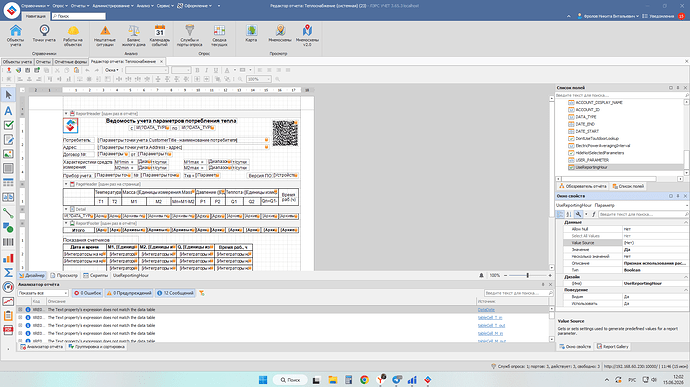Select the PDF content tool in toolbox
Screen dimensions: 690x387
click(x=8, y=330)
